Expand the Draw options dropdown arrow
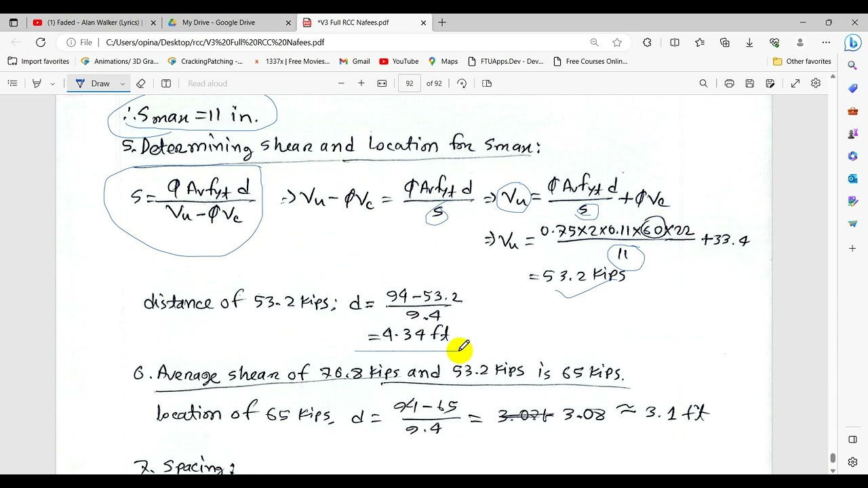Viewport: 868px width, 488px height. coord(123,84)
